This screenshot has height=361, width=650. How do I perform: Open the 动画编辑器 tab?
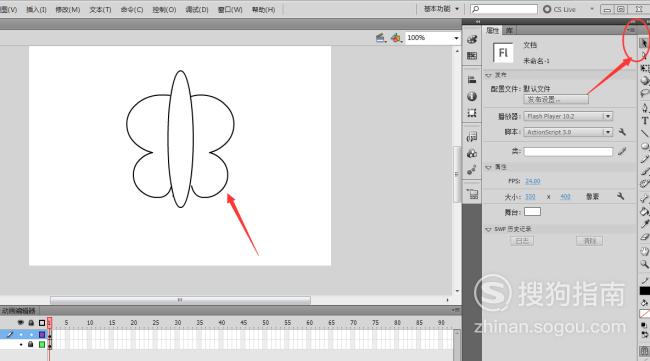click(x=19, y=311)
